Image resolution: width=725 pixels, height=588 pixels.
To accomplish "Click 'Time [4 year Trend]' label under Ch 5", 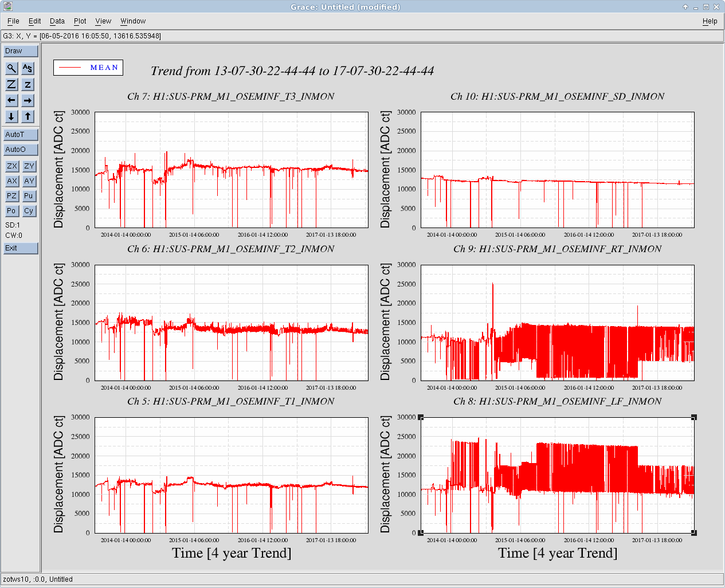I will coord(232,553).
